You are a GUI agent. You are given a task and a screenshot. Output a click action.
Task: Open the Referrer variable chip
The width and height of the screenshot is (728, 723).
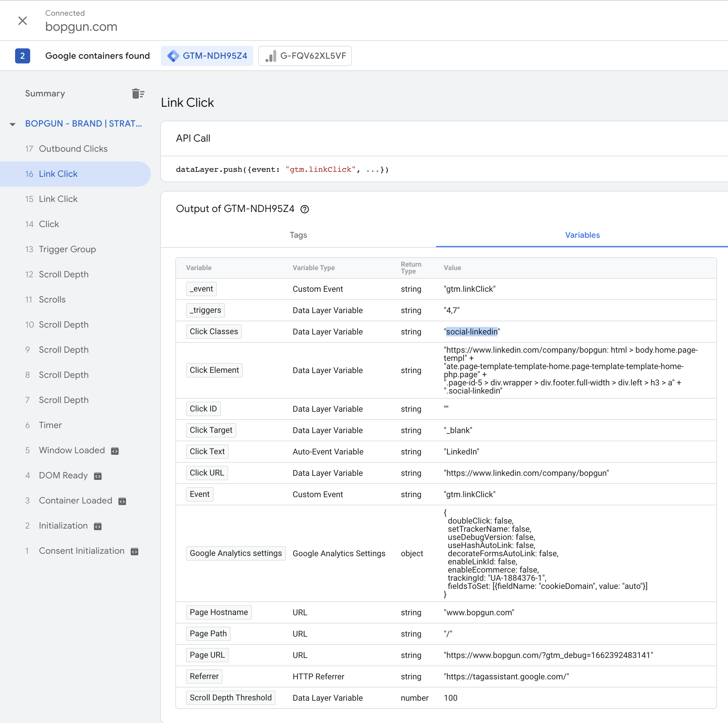[204, 677]
